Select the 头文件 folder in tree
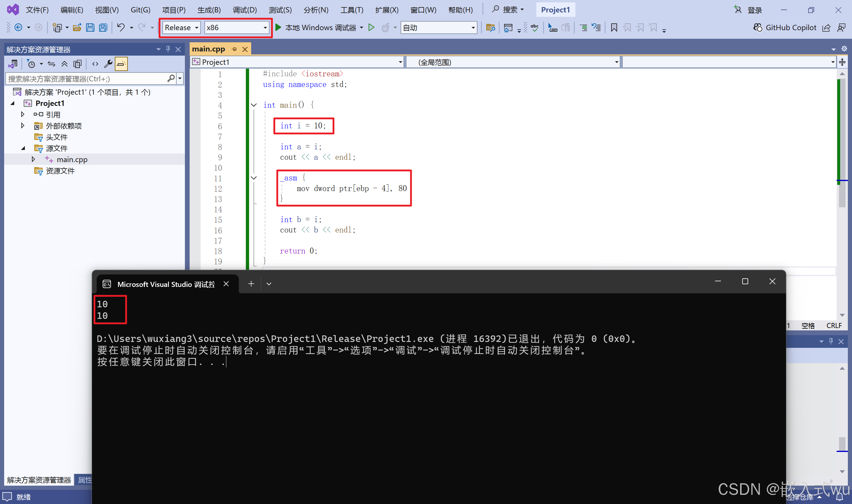Screen dimensions: 852x504 57,137
